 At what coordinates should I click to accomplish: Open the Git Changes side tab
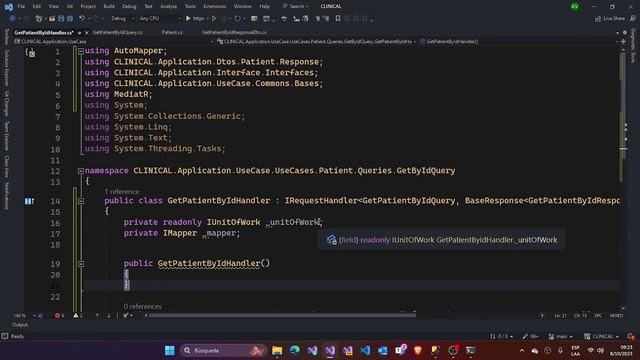point(6,104)
